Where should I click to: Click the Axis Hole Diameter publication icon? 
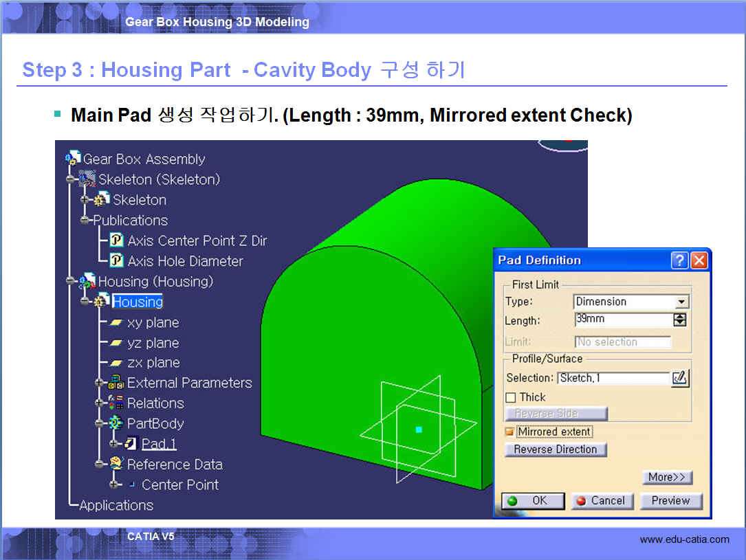click(x=117, y=261)
